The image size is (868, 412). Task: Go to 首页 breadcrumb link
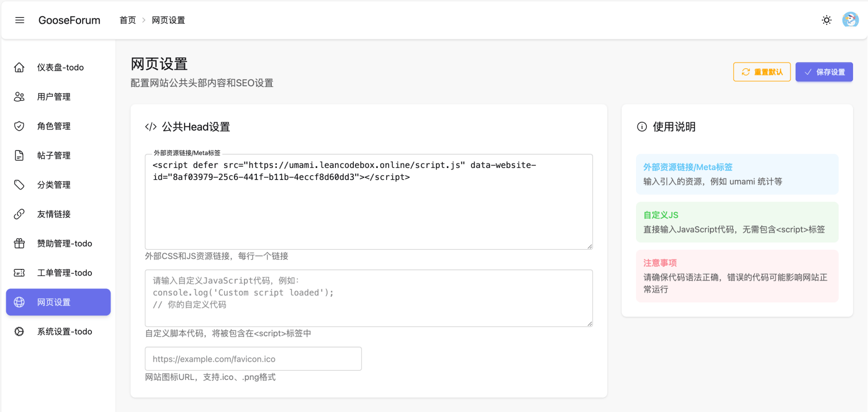[x=128, y=20]
